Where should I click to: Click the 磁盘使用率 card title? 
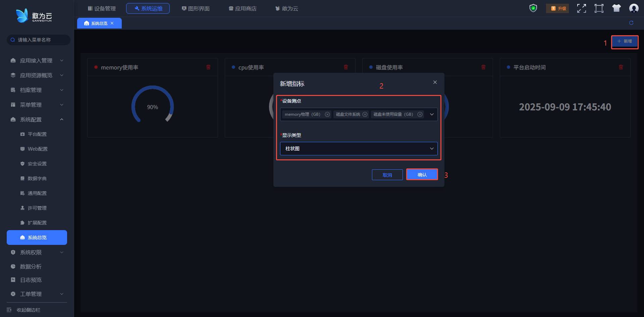[389, 67]
